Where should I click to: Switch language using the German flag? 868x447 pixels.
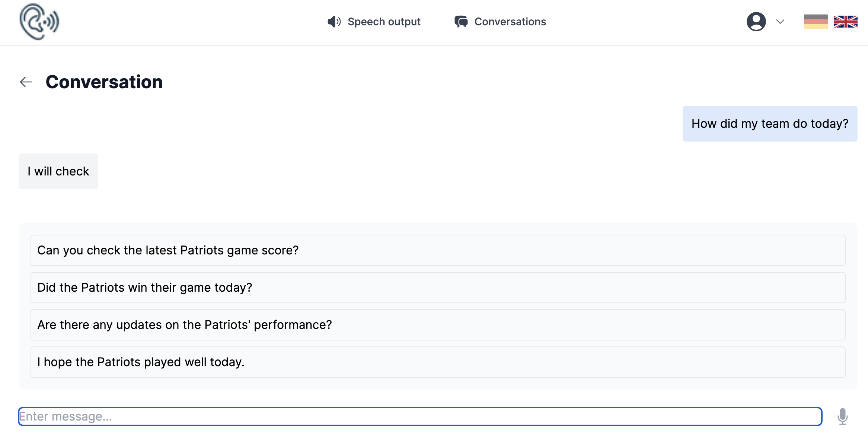[x=816, y=22]
